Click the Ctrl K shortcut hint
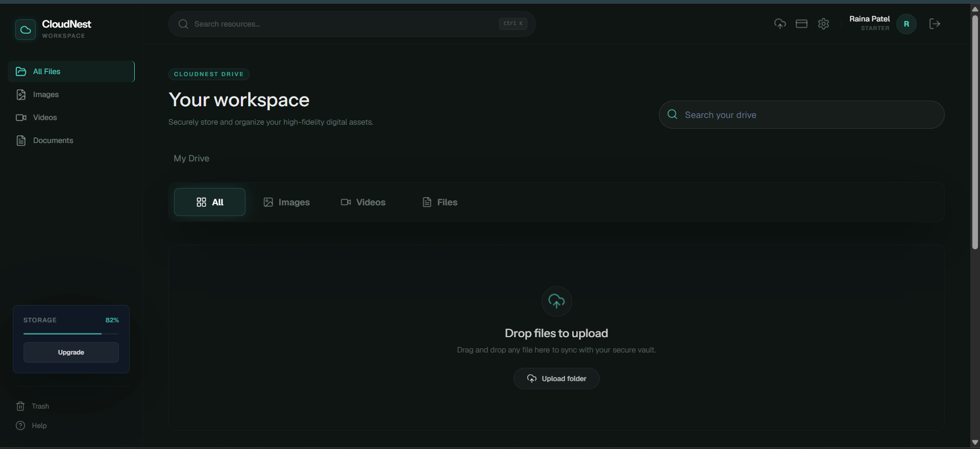Screen dimensions: 980x449 513,23
